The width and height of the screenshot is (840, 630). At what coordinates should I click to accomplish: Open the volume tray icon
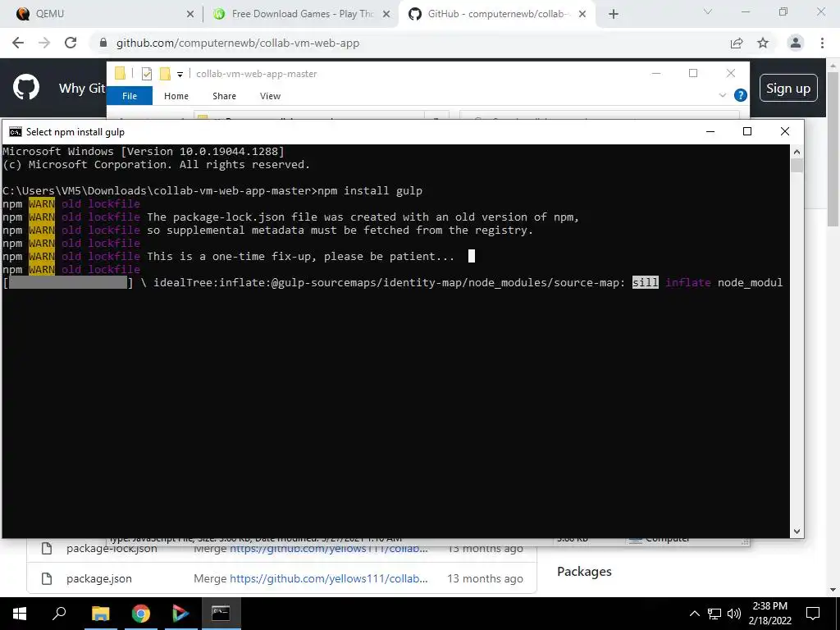[734, 614]
